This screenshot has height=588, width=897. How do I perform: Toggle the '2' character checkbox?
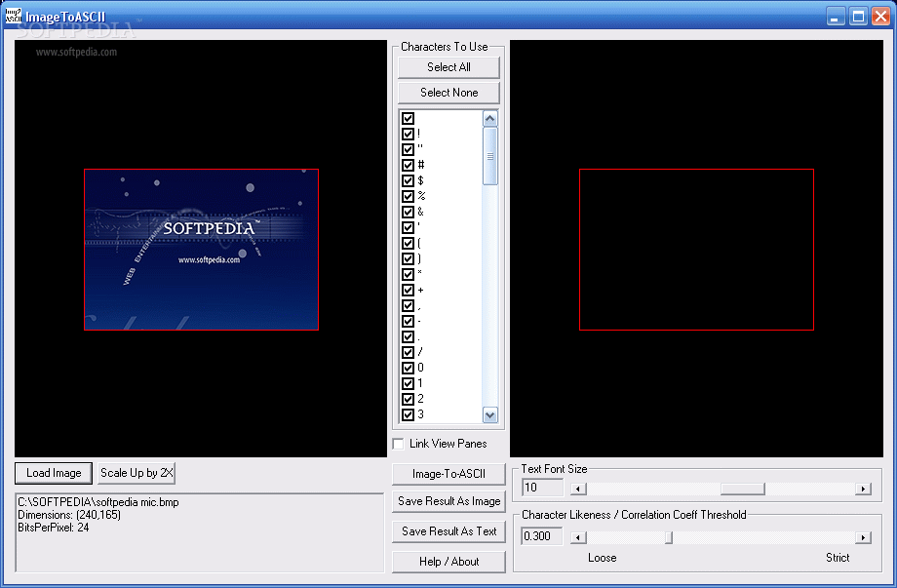[x=408, y=399]
